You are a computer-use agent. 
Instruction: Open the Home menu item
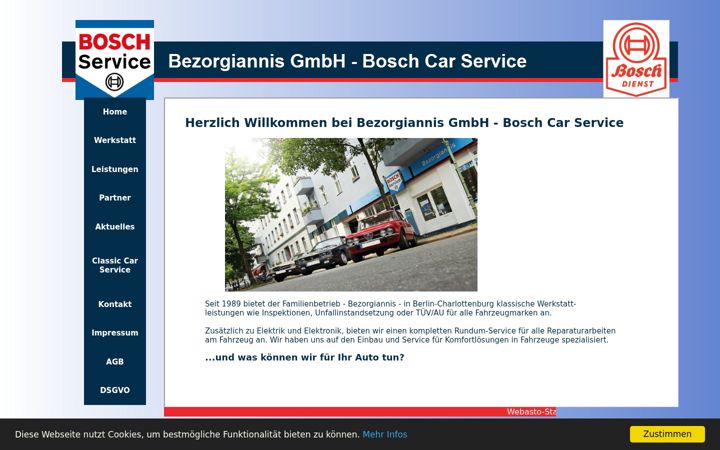tap(115, 112)
